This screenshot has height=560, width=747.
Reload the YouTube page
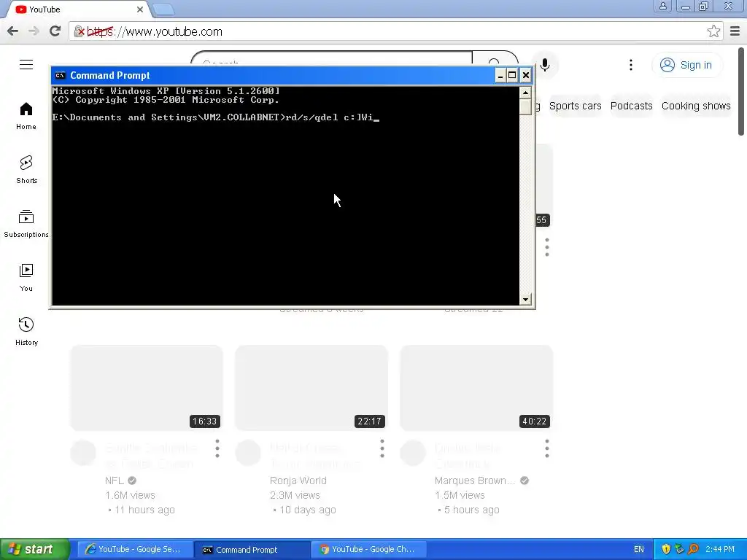tap(55, 31)
